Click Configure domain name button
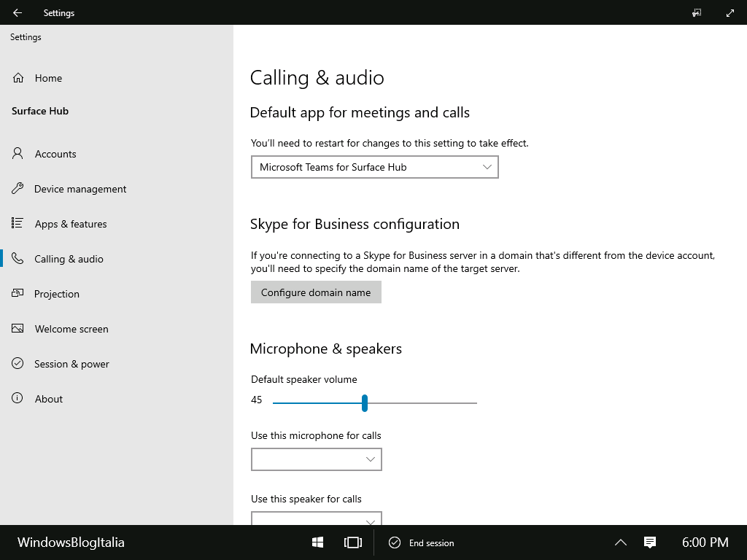The image size is (747, 560). coord(316,292)
